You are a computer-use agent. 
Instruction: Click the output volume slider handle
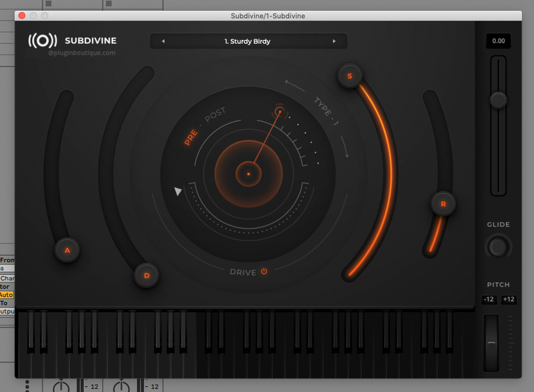(x=498, y=100)
